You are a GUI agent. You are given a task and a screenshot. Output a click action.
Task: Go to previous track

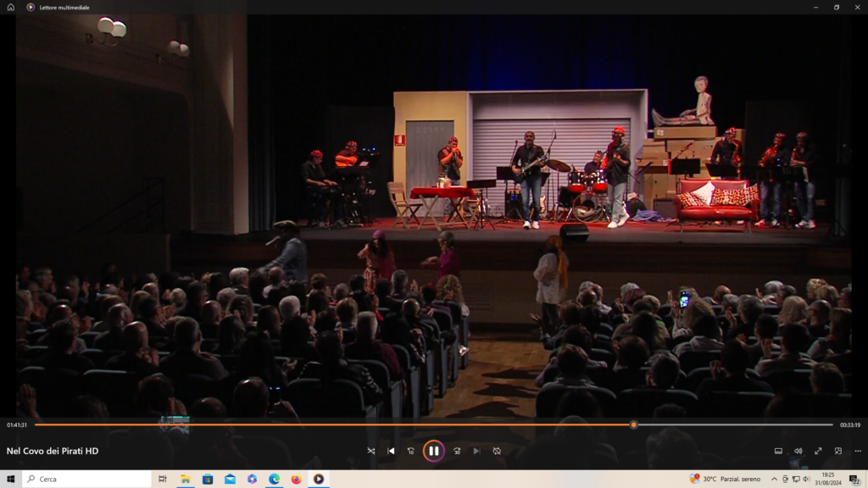391,451
